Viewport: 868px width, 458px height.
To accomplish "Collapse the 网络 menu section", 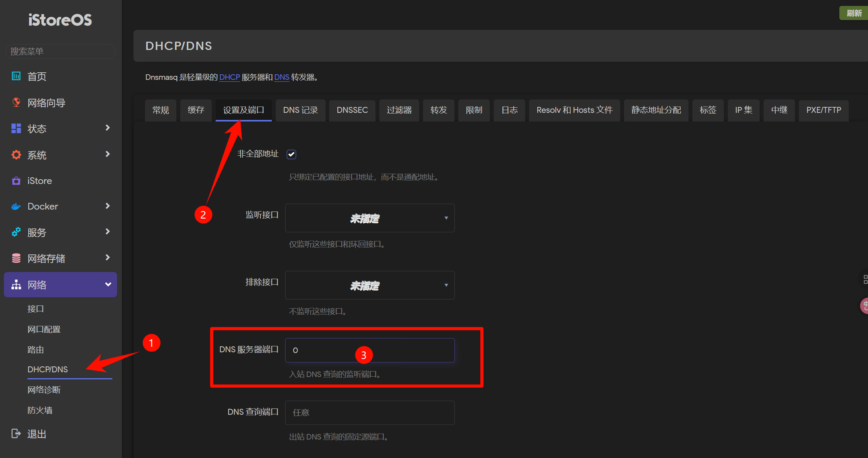I will click(108, 285).
